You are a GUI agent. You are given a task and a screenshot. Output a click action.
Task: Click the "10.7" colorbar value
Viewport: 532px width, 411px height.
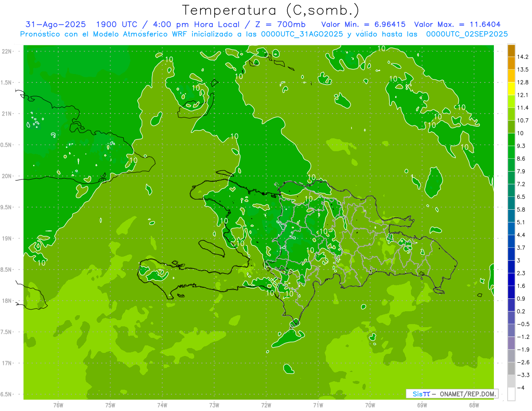[x=523, y=121]
